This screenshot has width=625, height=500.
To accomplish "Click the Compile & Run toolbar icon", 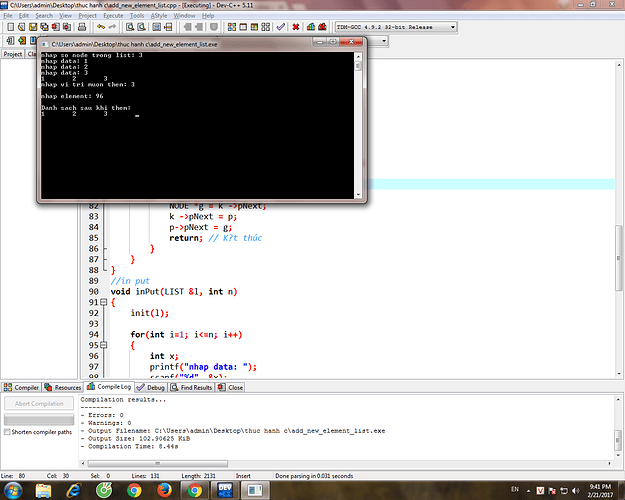I will (254, 27).
